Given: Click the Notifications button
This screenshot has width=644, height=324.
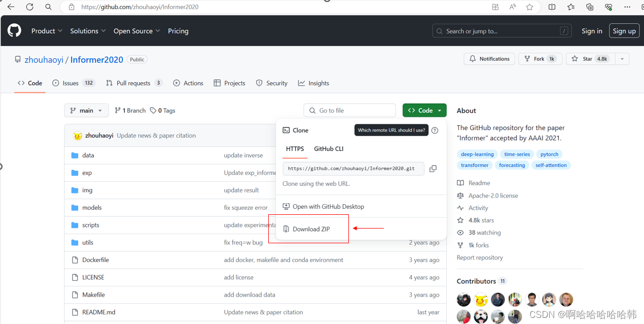Looking at the screenshot, I should pyautogui.click(x=489, y=59).
